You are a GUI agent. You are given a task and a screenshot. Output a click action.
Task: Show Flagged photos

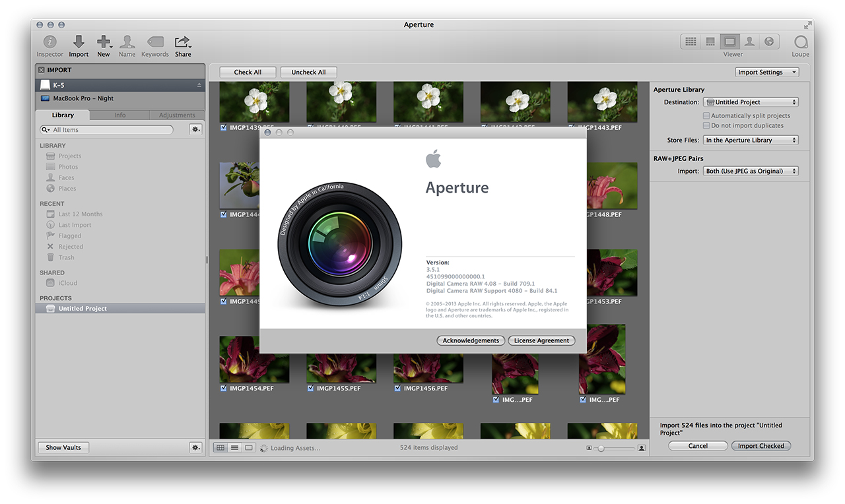click(x=70, y=236)
